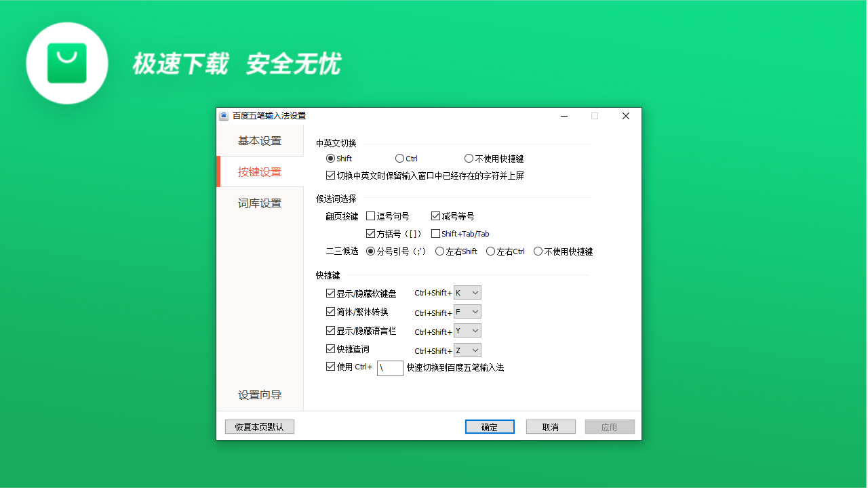This screenshot has height=488, width=868.
Task: Click the 恢复本页默认 button
Action: click(x=259, y=426)
